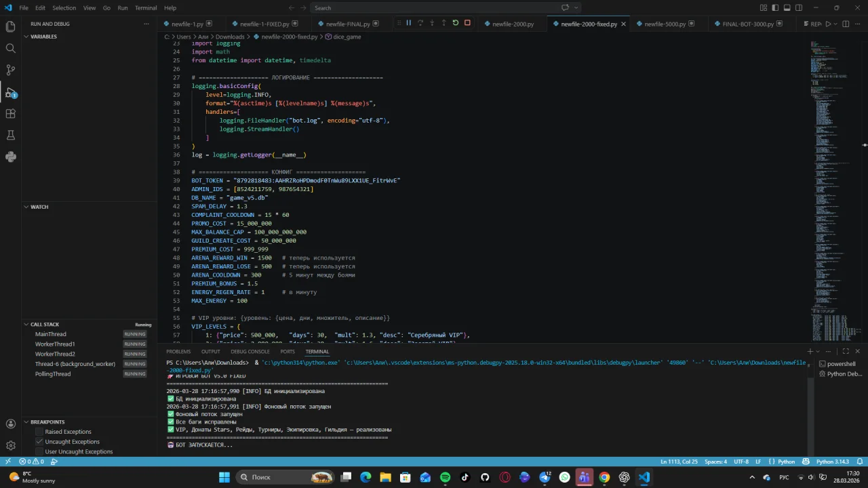Viewport: 868px width, 488px height.
Task: Open the Search view in activity bar
Action: (x=10, y=48)
